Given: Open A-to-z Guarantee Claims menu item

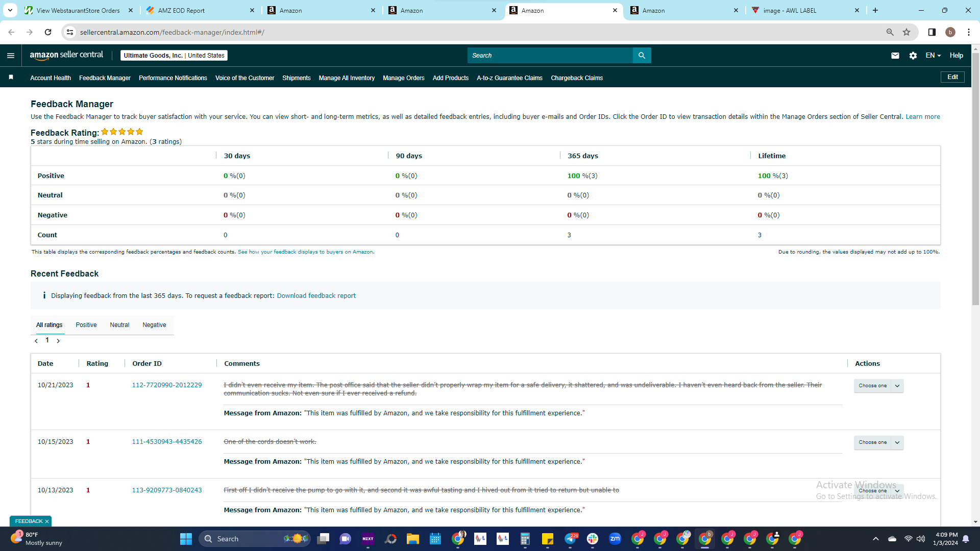Looking at the screenshot, I should (x=509, y=78).
